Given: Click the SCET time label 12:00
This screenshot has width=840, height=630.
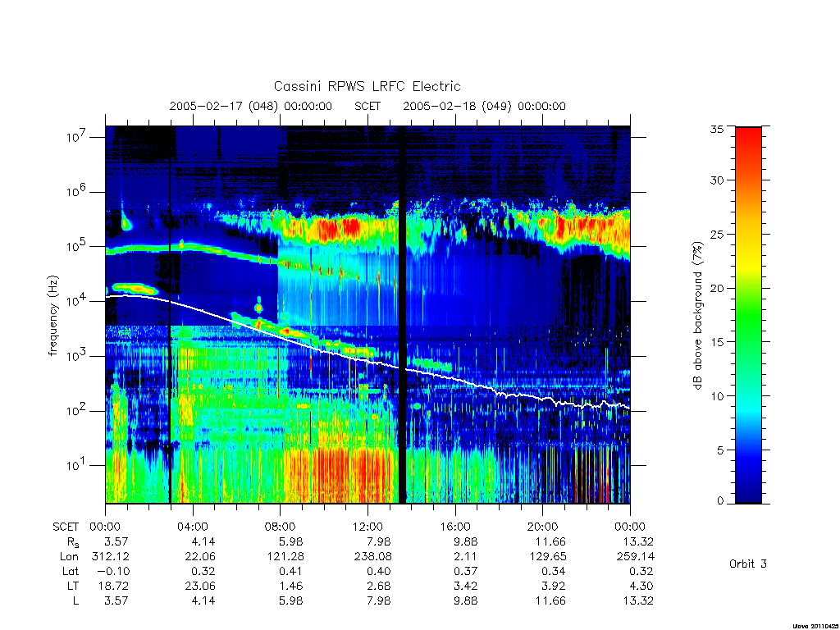Looking at the screenshot, I should pos(367,527).
